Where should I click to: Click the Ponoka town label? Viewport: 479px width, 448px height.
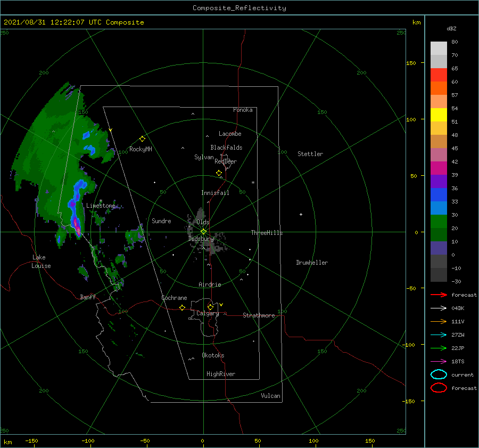(243, 110)
